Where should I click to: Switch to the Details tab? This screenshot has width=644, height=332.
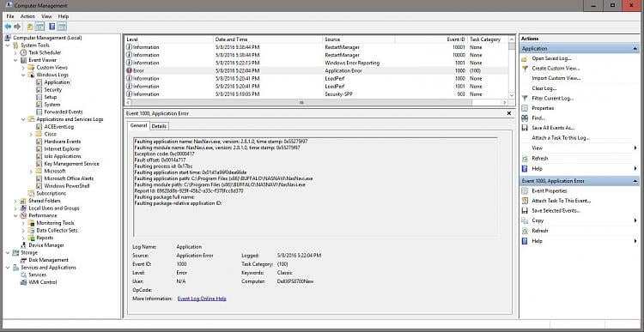[159, 126]
